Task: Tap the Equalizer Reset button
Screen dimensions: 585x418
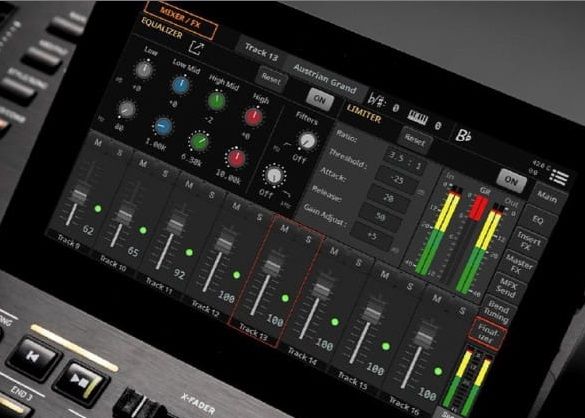Action: pos(272,78)
